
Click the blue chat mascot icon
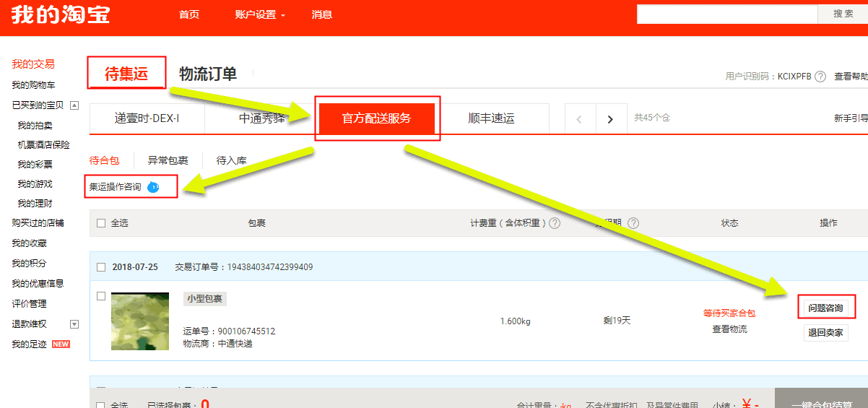153,187
